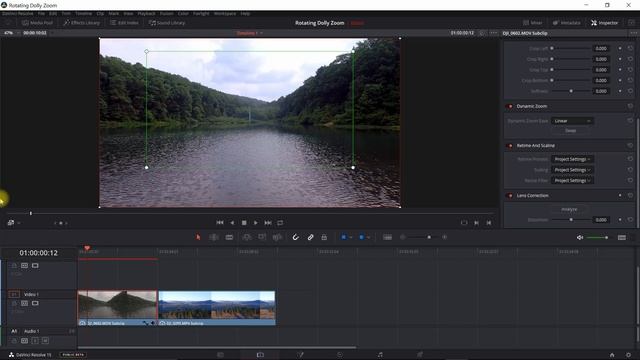Add keyframe for Lens Correction
This screenshot has height=360, width=640.
(x=620, y=196)
